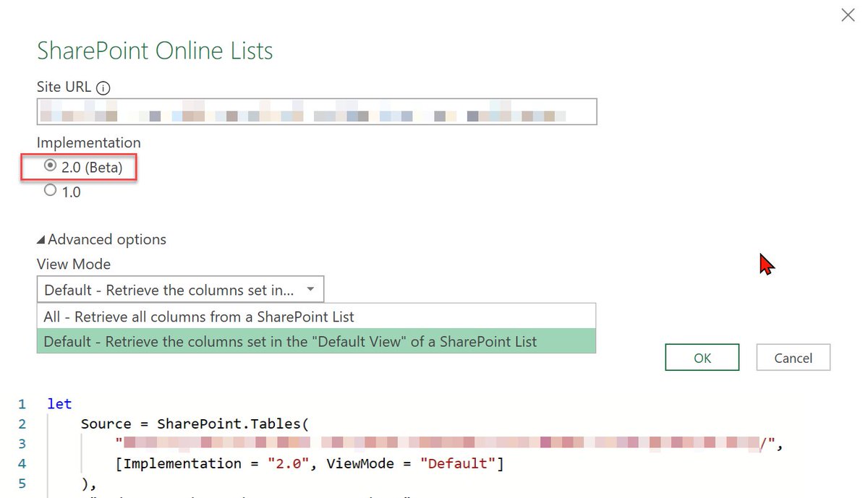
Task: Choose 'Default - Retrieve the columns set' option
Action: pos(316,341)
